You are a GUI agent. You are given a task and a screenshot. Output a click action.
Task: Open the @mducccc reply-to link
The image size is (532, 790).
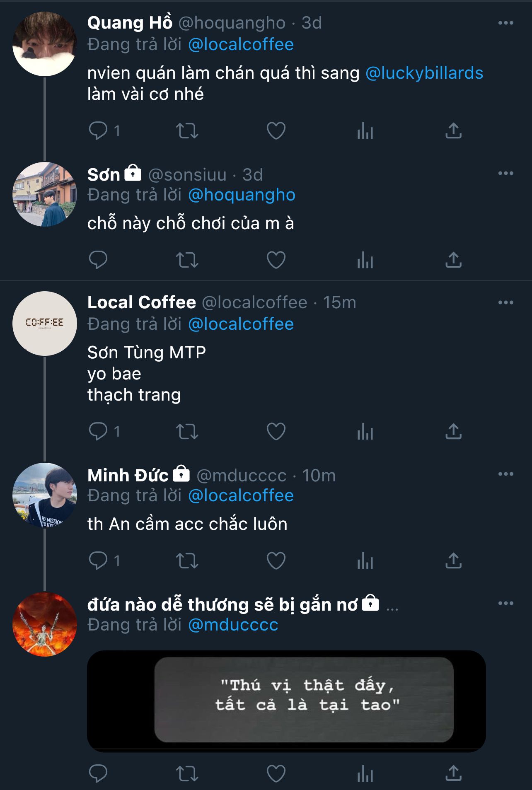pyautogui.click(x=233, y=625)
